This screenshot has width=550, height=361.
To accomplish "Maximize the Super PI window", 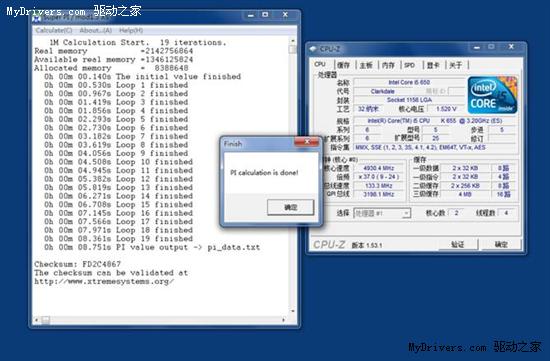I will pyautogui.click(x=266, y=15).
